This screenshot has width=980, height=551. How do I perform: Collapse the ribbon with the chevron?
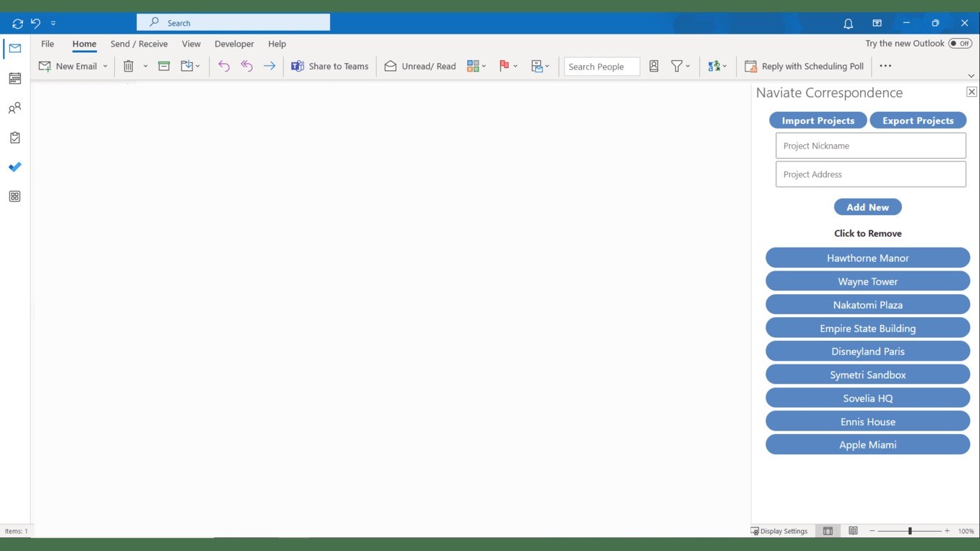point(971,75)
